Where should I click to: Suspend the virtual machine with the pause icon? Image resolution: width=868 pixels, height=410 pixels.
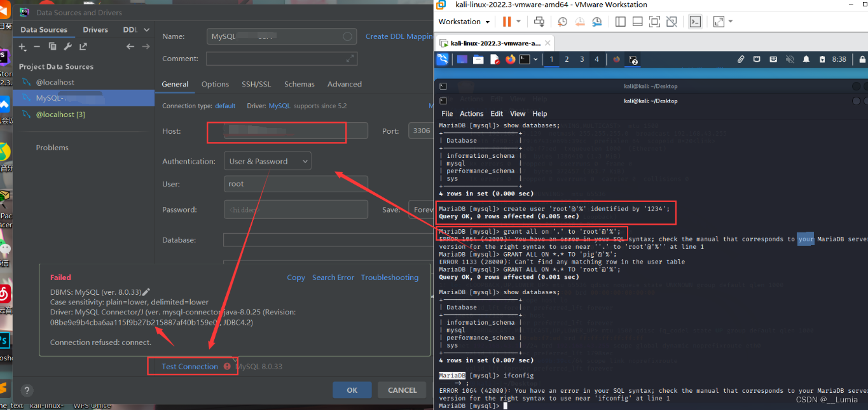pos(507,21)
